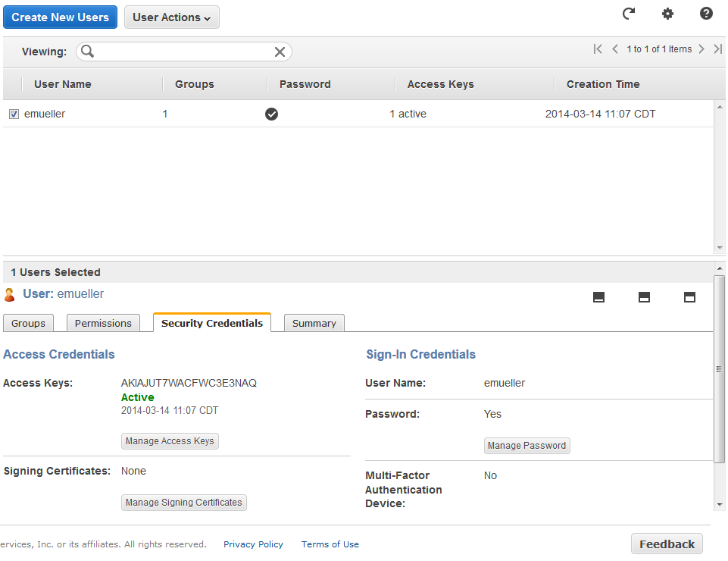This screenshot has width=728, height=561.
Task: Switch to the Permissions tab
Action: click(x=104, y=323)
